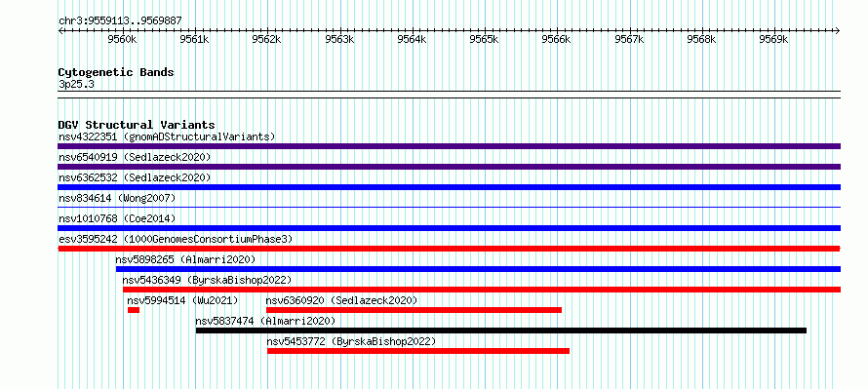
Task: Click nsv6360920 (Sedlazeck2020) label
Action: click(341, 300)
